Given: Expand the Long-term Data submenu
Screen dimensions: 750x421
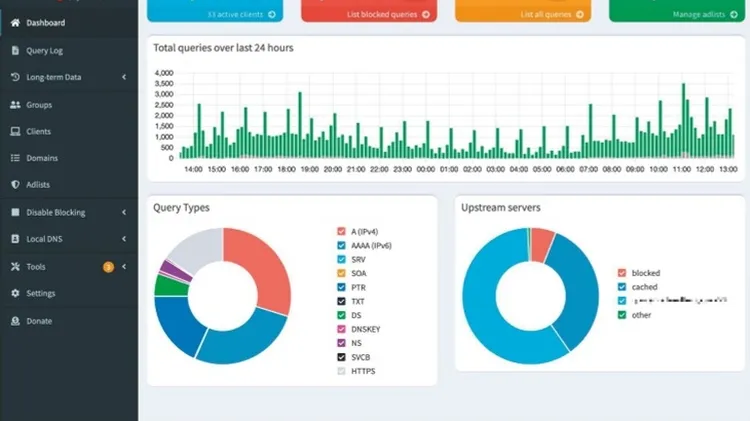Looking at the screenshot, I should 123,77.
